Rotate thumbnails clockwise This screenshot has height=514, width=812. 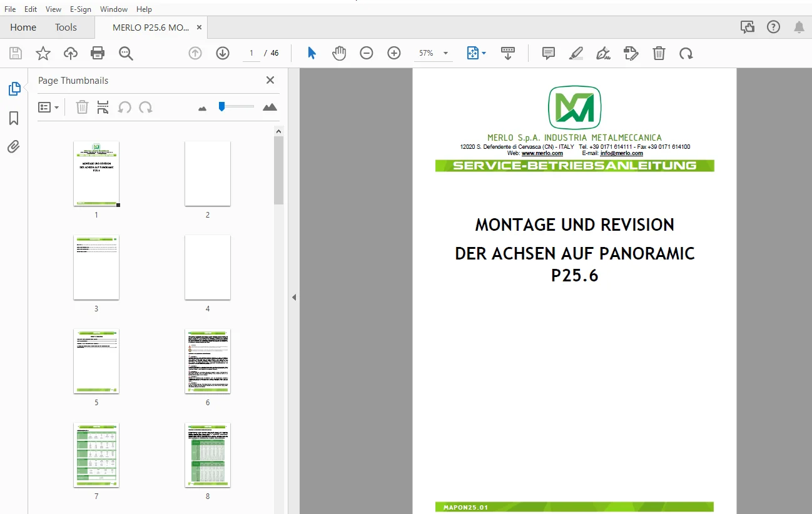(x=146, y=108)
